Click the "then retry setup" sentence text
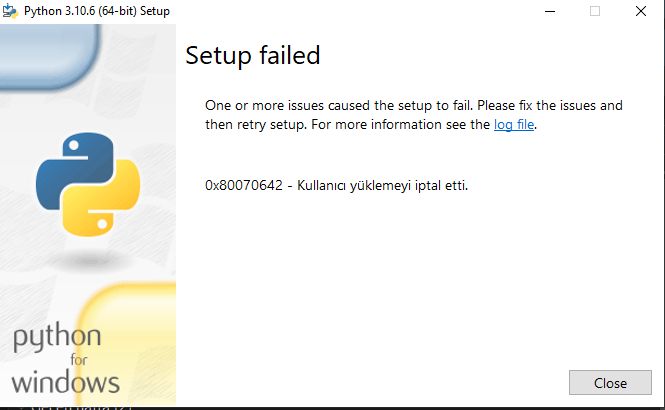665x410 pixels. coord(260,125)
